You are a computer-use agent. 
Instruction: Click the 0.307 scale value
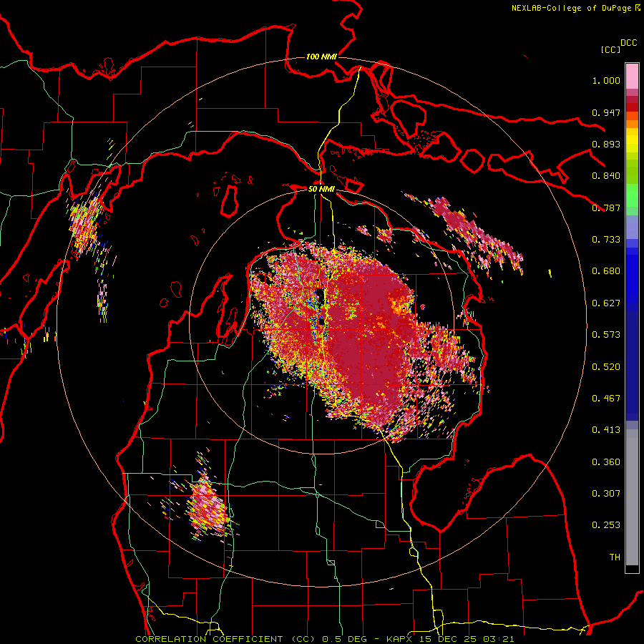[606, 494]
